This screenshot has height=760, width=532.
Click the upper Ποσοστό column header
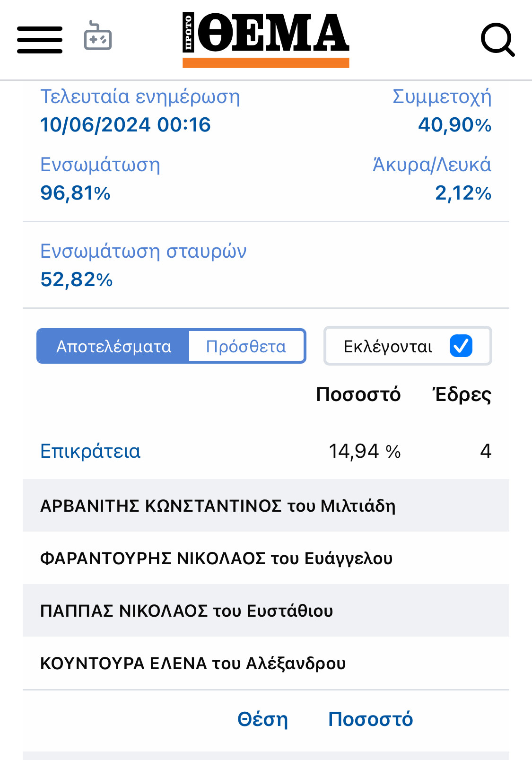tap(358, 394)
